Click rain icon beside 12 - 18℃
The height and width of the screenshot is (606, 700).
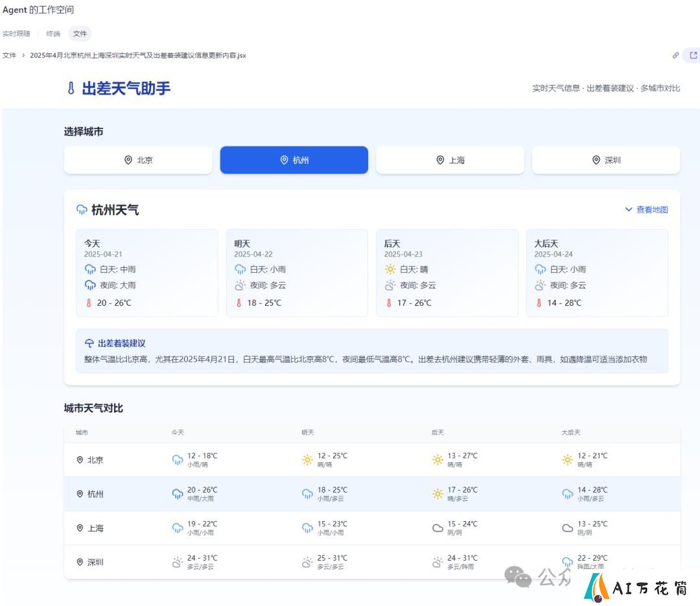pos(178,460)
